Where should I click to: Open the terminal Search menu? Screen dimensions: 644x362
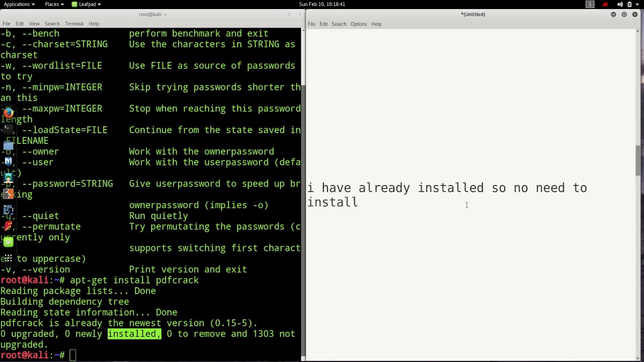click(52, 24)
